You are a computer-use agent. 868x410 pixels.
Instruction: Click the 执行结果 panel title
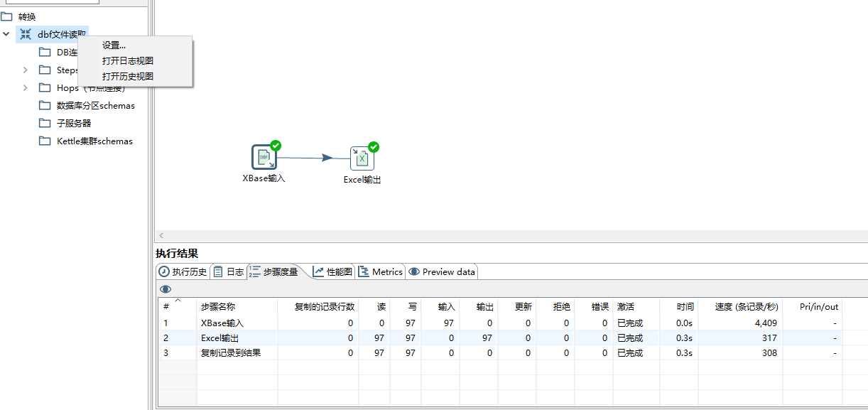[x=177, y=253]
